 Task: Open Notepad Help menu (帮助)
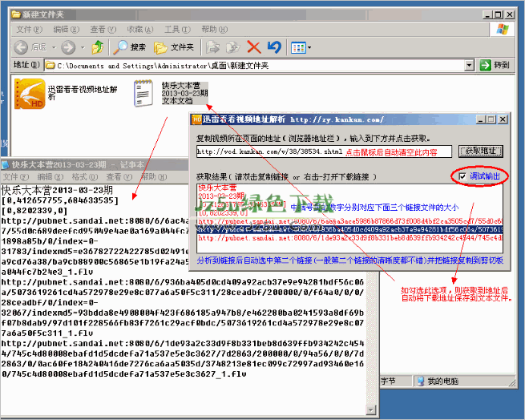tap(154, 176)
